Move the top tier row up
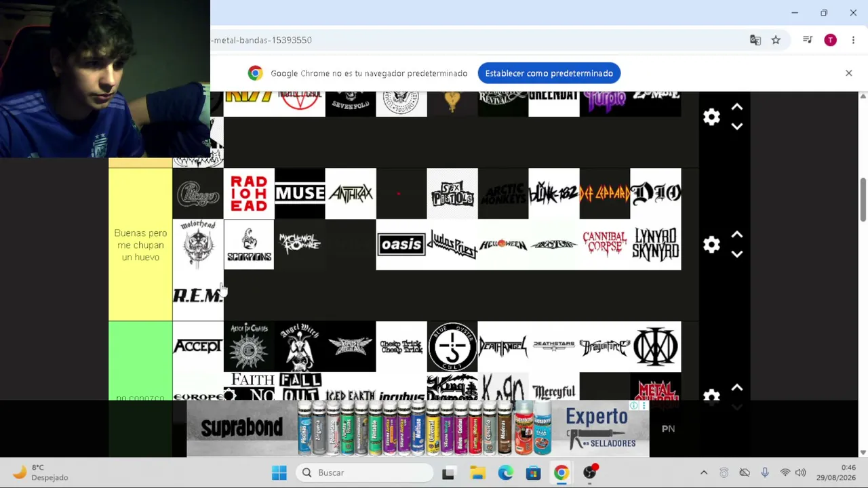Screen dimensions: 868x488 (x=737, y=108)
